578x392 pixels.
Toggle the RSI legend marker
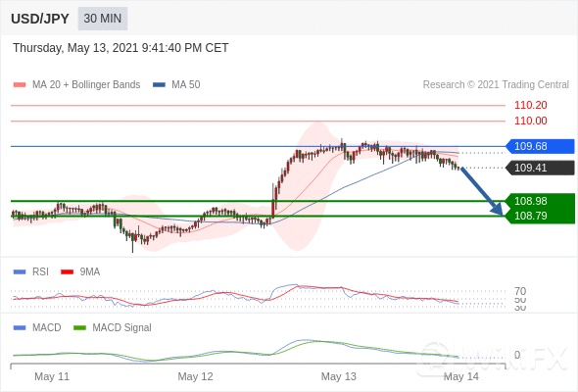point(20,272)
